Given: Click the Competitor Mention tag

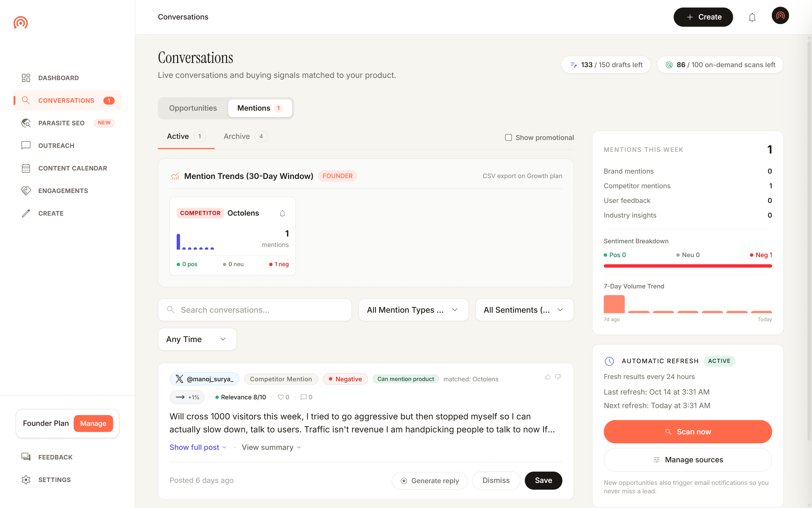Looking at the screenshot, I should click(x=281, y=379).
